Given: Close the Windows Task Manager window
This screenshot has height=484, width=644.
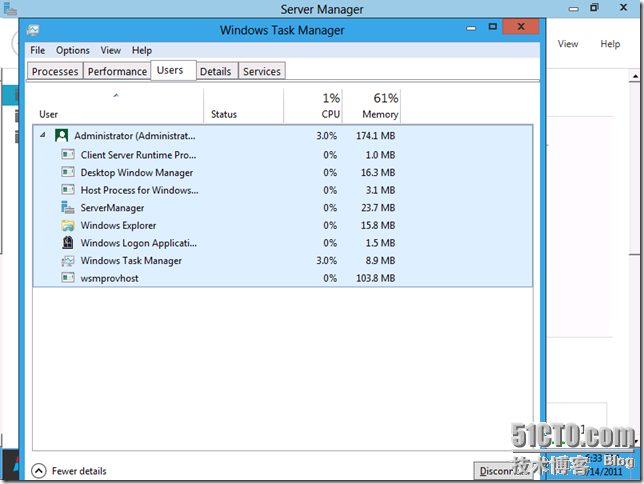Looking at the screenshot, I should [x=521, y=27].
